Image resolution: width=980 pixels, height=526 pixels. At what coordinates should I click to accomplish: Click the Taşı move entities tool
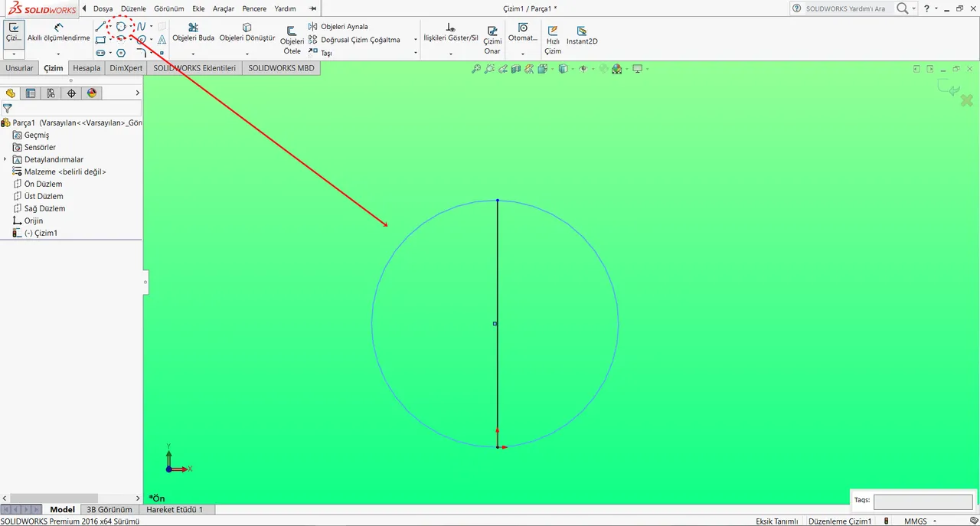pos(321,53)
